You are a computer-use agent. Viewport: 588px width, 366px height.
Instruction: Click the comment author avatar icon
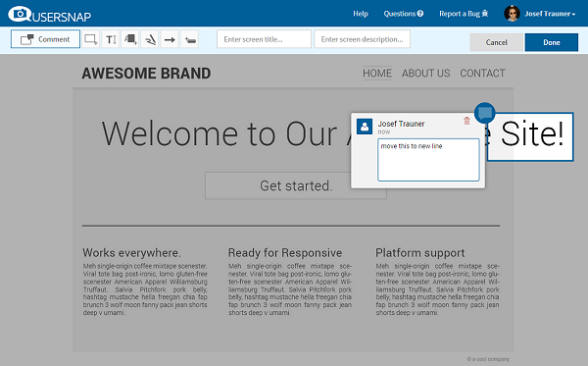click(x=365, y=127)
